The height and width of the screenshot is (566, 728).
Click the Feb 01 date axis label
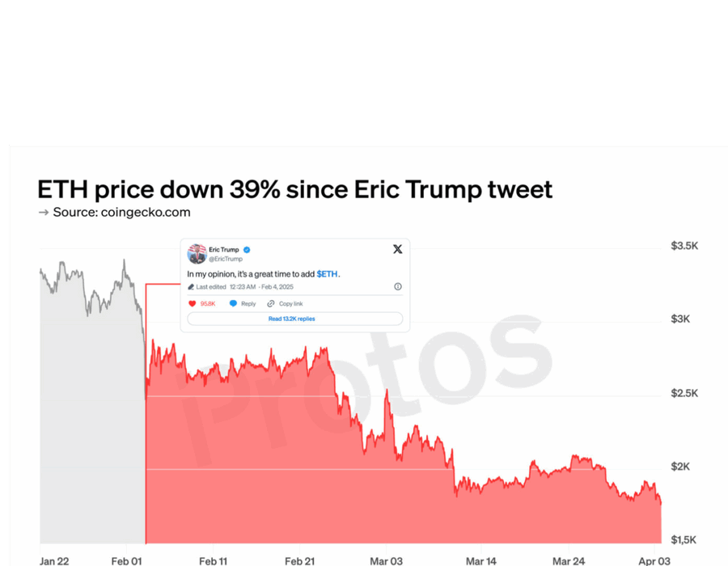[126, 560]
